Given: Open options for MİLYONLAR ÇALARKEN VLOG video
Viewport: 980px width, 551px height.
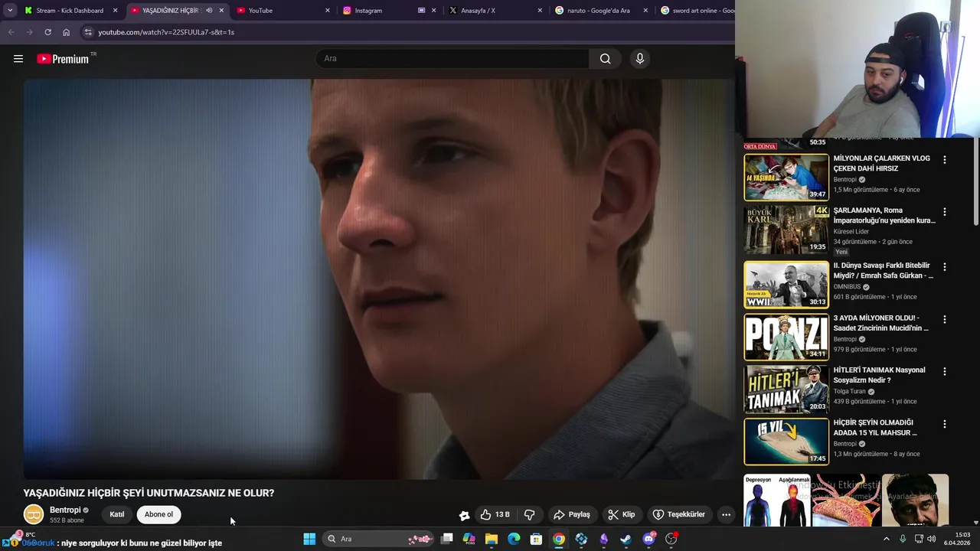Looking at the screenshot, I should 945,160.
